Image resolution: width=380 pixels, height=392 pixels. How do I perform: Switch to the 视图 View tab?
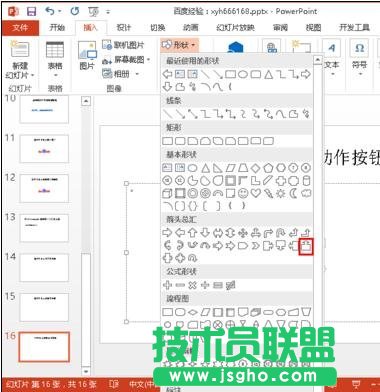click(313, 28)
